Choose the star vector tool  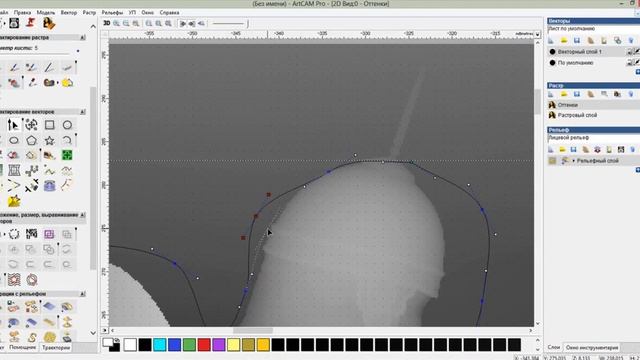49,140
